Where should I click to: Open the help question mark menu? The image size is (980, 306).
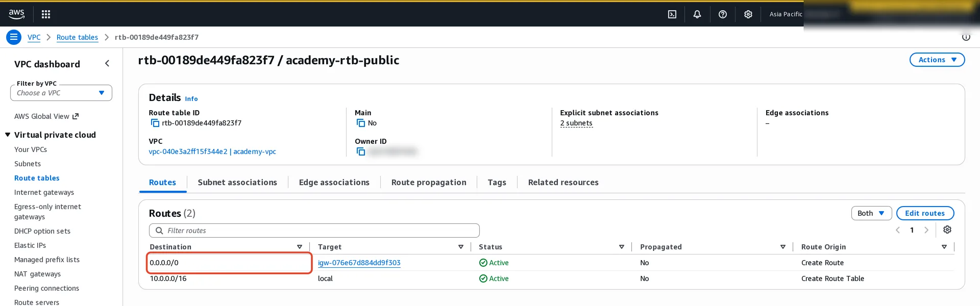[723, 14]
